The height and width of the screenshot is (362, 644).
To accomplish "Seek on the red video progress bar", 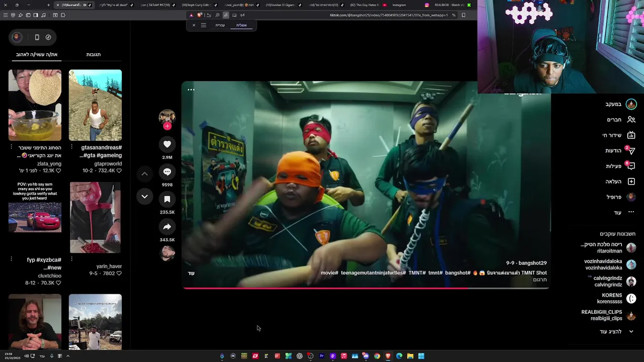I will (366, 288).
